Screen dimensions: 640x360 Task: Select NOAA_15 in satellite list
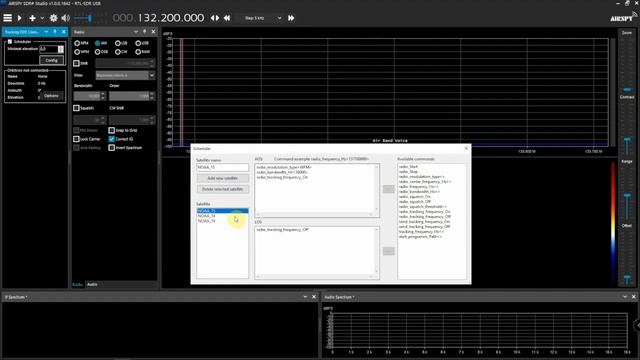(222, 211)
